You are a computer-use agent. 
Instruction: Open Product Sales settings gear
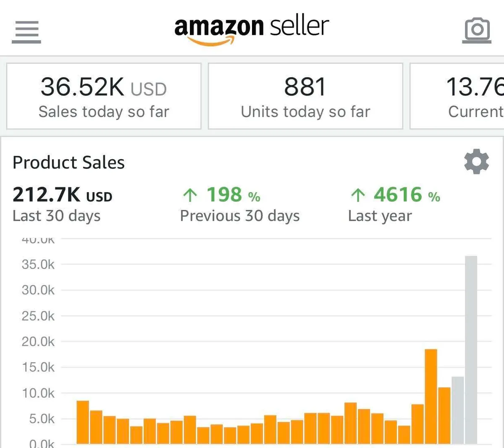pyautogui.click(x=476, y=162)
